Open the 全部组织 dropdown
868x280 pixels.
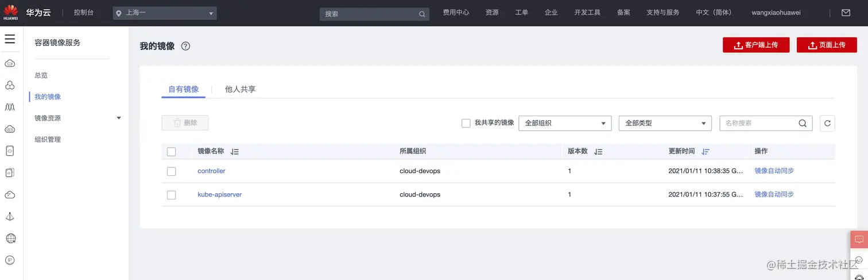[x=565, y=123]
